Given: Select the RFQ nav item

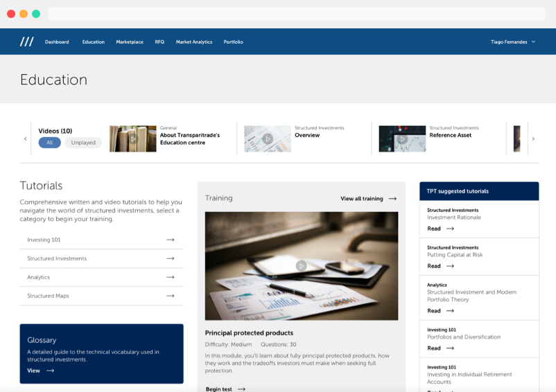Looking at the screenshot, I should click(x=159, y=42).
